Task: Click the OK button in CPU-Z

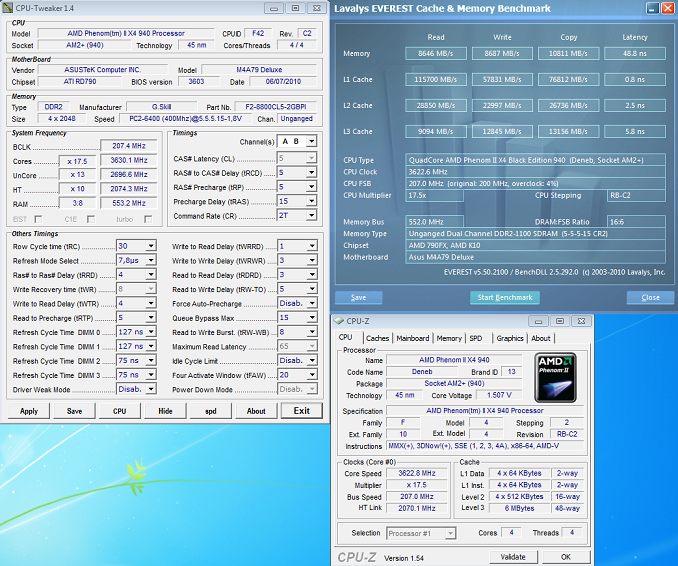Action: pos(566,557)
